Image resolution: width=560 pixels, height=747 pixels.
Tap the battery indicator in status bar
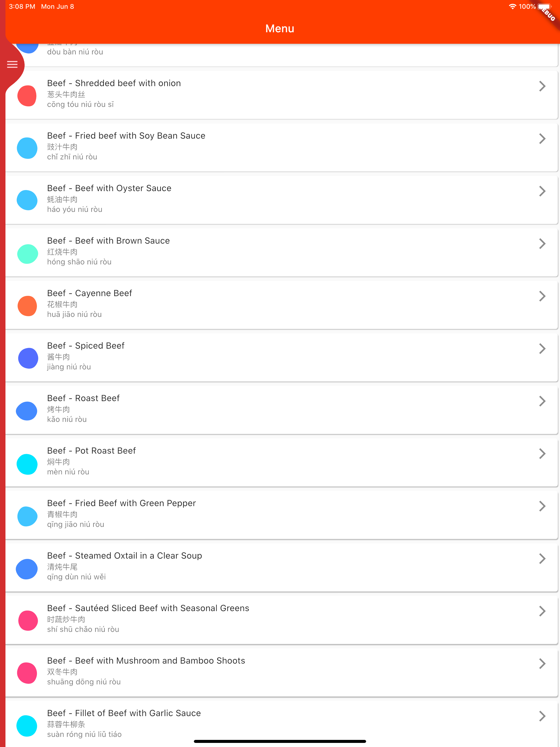(544, 6)
